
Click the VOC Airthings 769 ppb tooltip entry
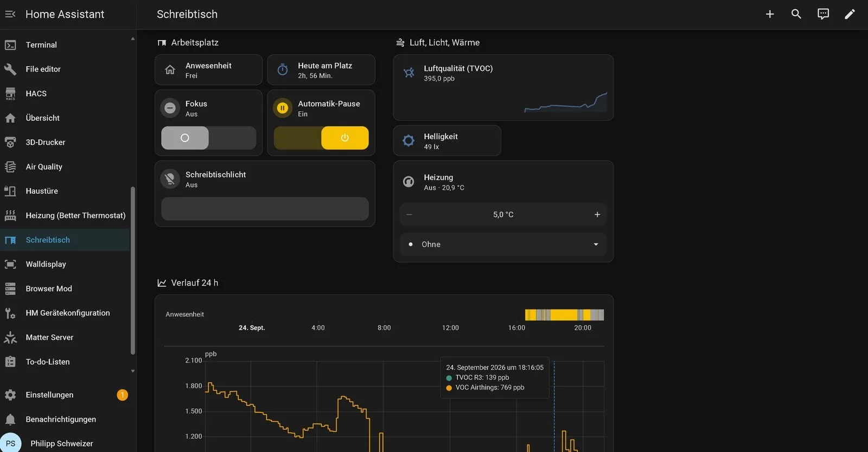(x=485, y=388)
